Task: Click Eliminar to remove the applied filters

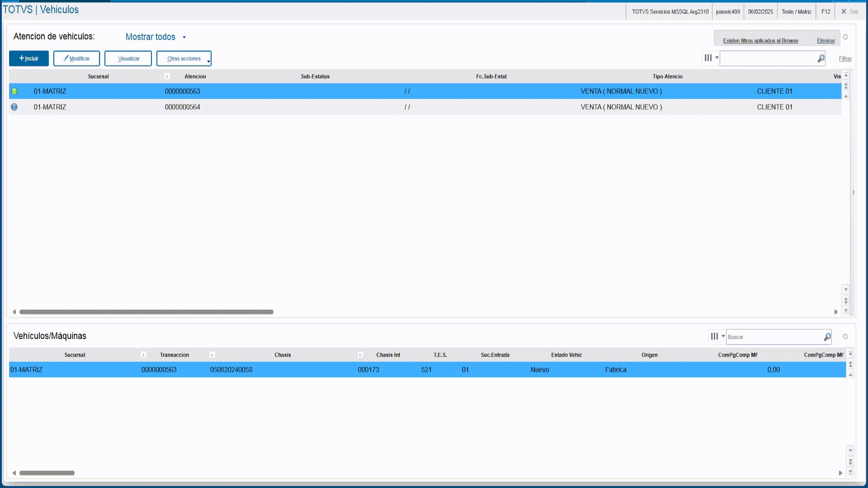Action: tap(826, 41)
